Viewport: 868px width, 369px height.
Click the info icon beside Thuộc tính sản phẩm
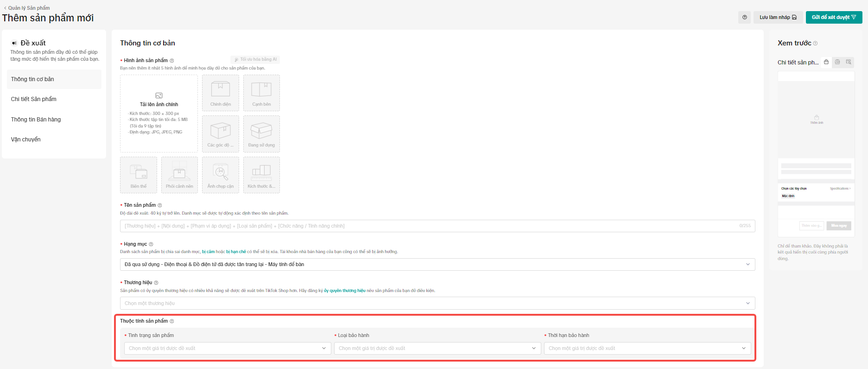[172, 321]
